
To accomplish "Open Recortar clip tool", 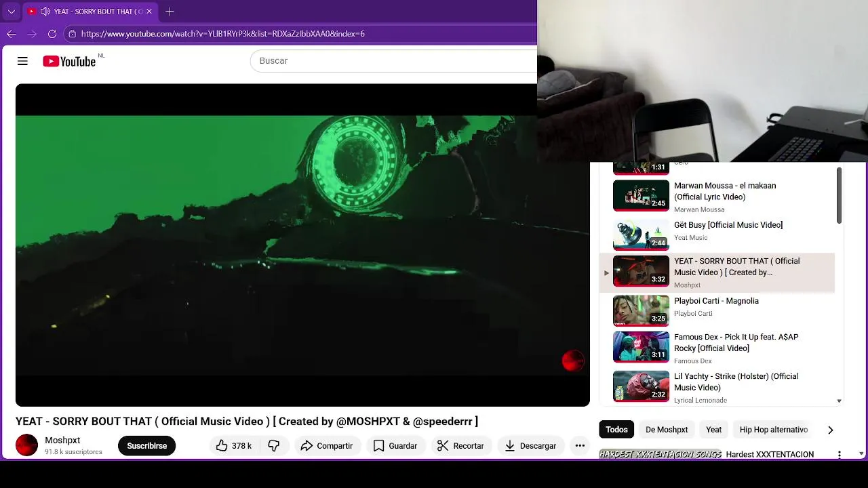I will tap(460, 445).
